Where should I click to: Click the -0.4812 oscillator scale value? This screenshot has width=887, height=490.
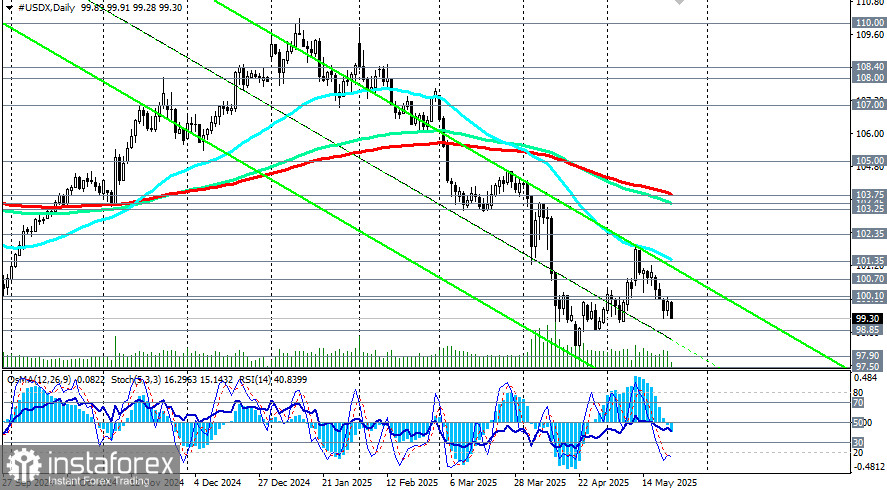tap(868, 467)
